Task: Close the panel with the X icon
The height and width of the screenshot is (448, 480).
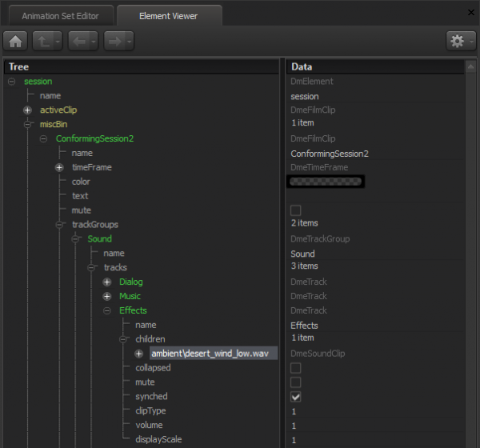Action: point(470,12)
